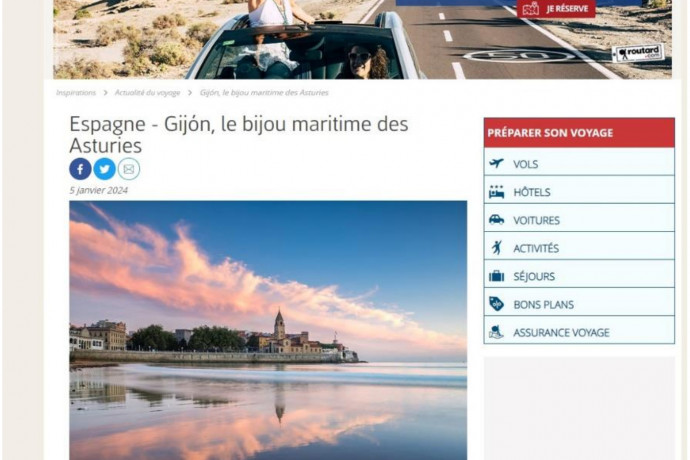690x460 pixels.
Task: Open the Vols menu entry
Action: 579,162
